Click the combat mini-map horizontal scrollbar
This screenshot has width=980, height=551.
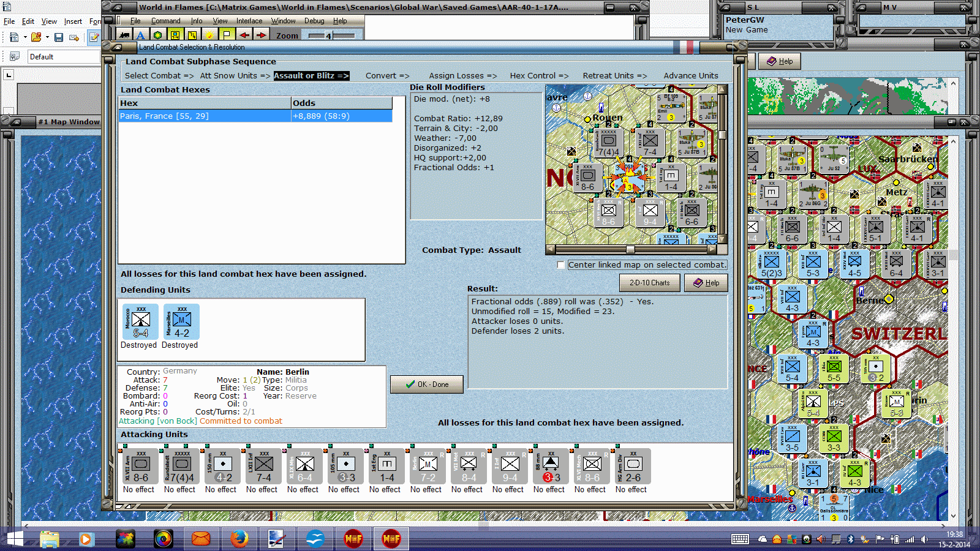[x=631, y=249]
